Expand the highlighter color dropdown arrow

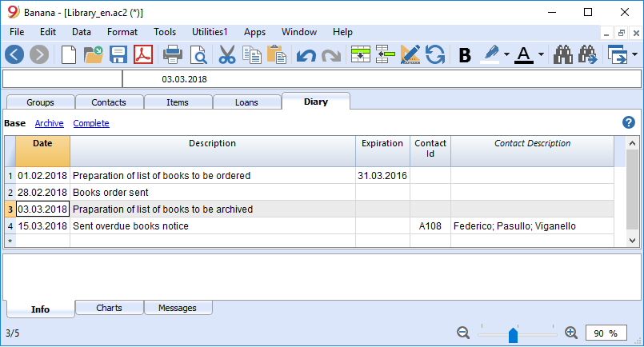pos(506,54)
